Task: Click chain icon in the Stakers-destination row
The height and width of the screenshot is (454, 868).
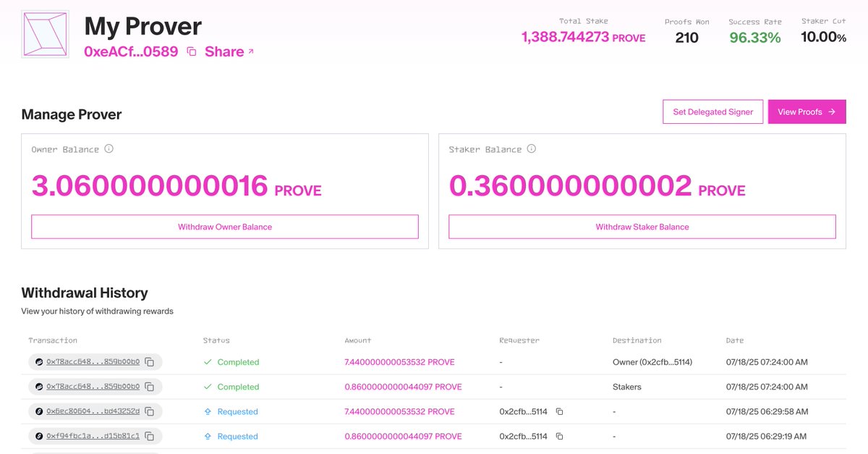Action: pyautogui.click(x=38, y=387)
